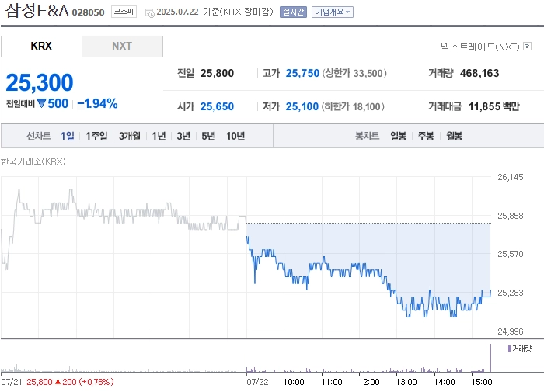This screenshot has width=544, height=392.
Task: Click the 14:00 time axis marker
Action: tap(444, 382)
